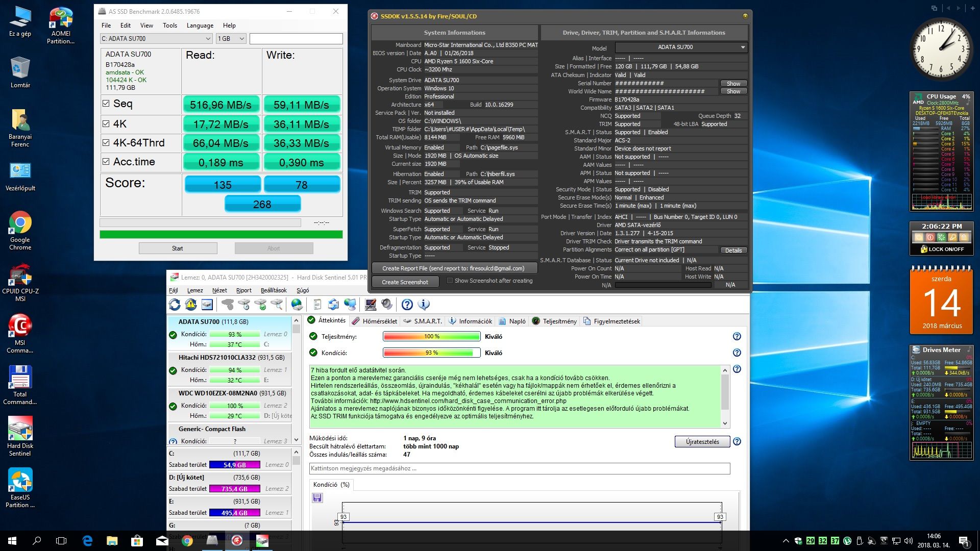This screenshot has height=551, width=980.
Task: Click the help icon next to Kondíció bar
Action: [x=737, y=353]
